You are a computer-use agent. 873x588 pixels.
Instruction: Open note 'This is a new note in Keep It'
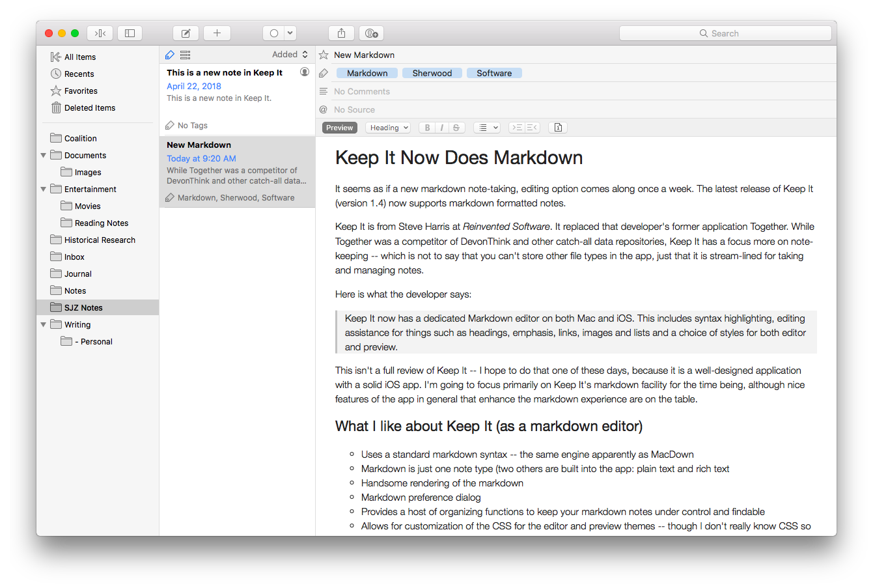point(238,100)
